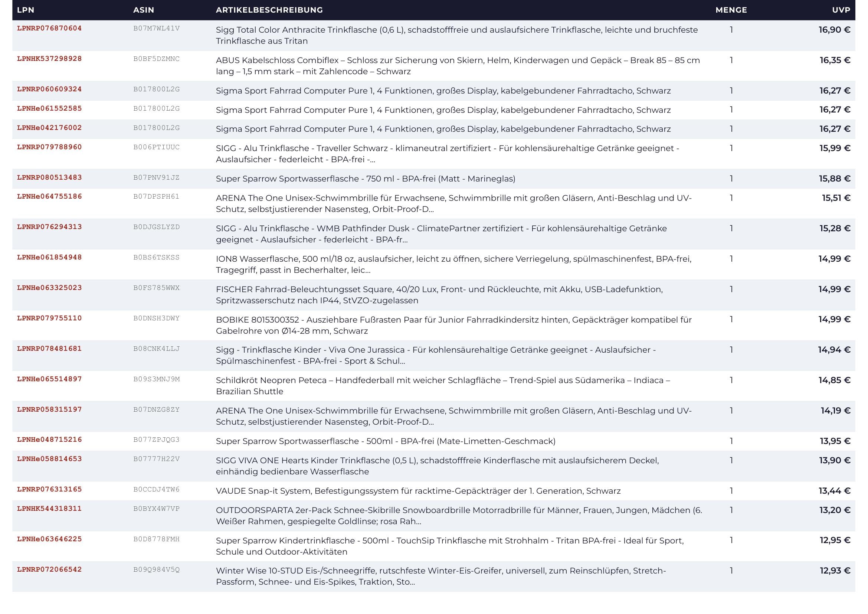This screenshot has width=868, height=614.
Task: Click ASIN B08CNK4LLJ
Action: pyautogui.click(x=157, y=349)
